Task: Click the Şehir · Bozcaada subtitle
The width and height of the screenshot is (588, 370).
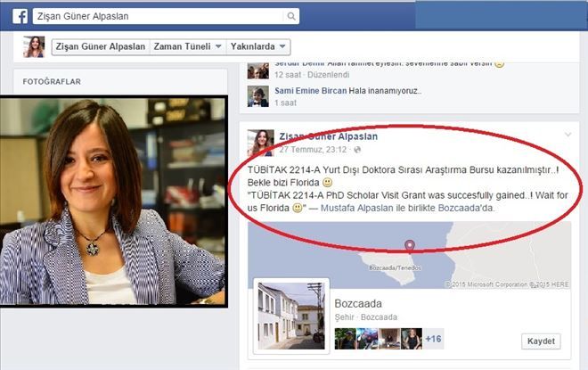Action: 366,317
